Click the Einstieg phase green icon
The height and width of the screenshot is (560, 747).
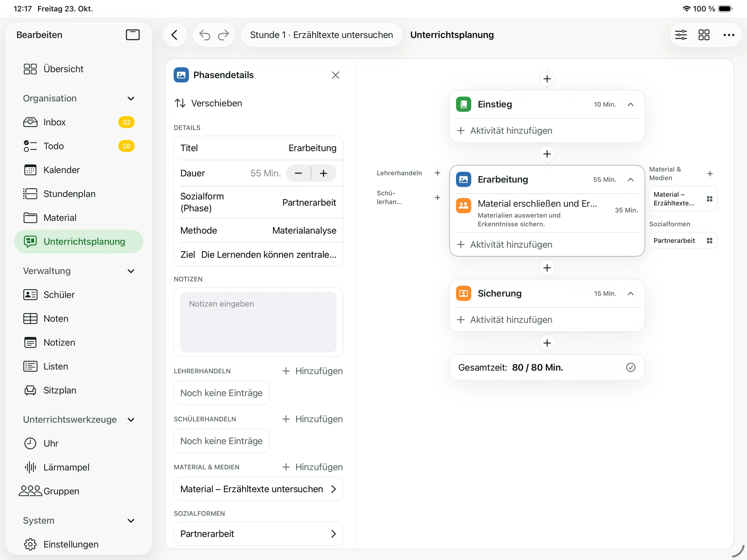coord(464,104)
